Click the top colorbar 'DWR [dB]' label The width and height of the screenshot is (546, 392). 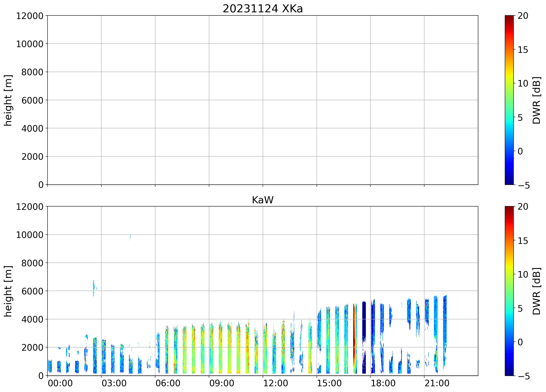point(537,100)
